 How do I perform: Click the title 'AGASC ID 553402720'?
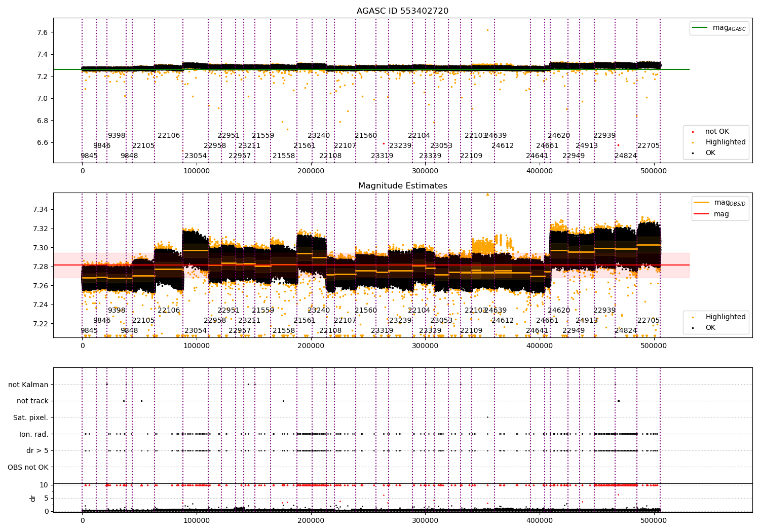tap(402, 11)
